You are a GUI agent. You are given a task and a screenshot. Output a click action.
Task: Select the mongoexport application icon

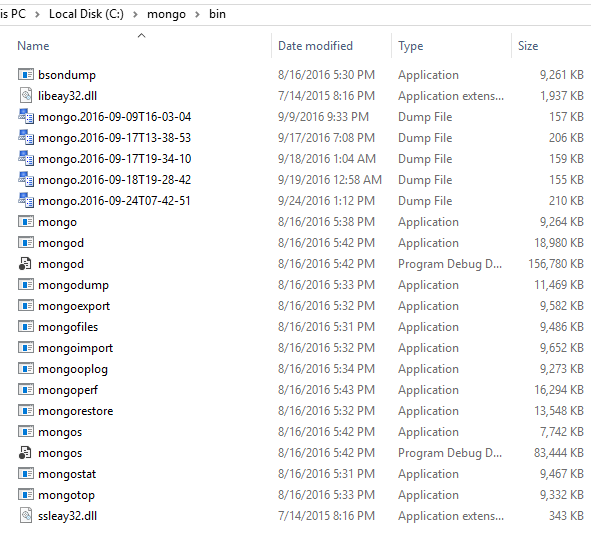coord(26,305)
